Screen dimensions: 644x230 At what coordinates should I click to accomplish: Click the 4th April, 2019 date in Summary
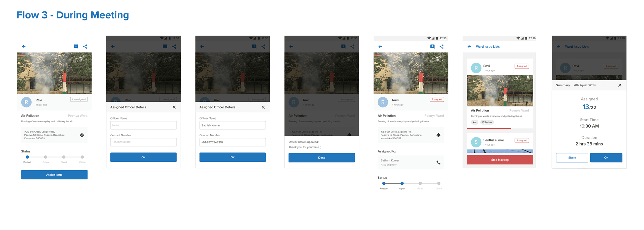click(585, 85)
